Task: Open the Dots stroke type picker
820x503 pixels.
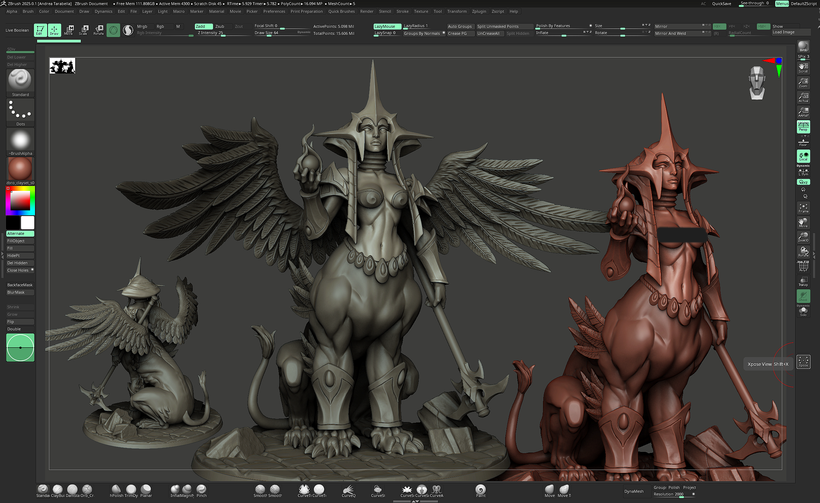Action: [x=19, y=110]
